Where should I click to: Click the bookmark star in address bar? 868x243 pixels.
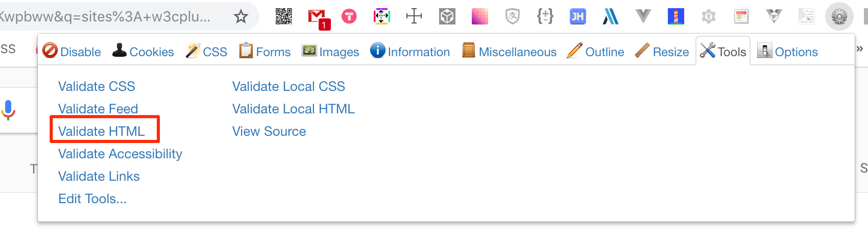(241, 17)
